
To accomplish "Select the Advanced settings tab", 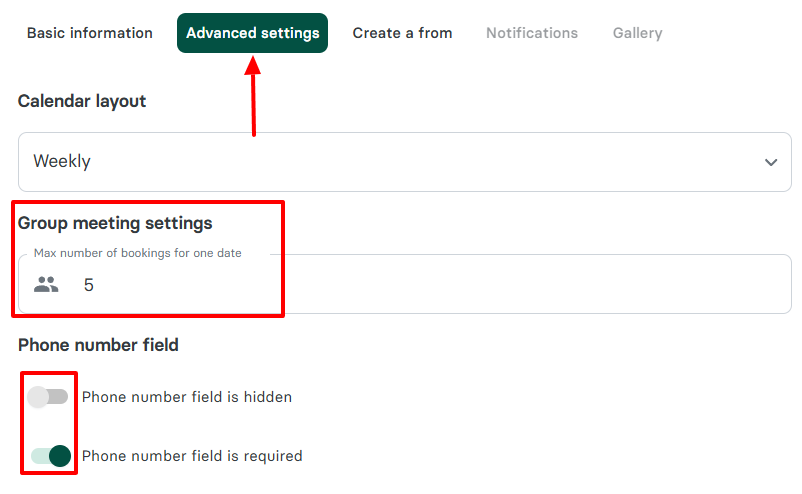I will pyautogui.click(x=253, y=33).
